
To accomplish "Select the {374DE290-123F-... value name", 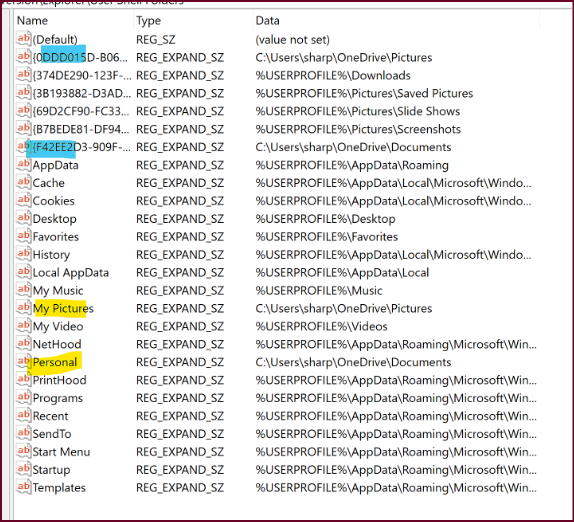I will pyautogui.click(x=82, y=75).
